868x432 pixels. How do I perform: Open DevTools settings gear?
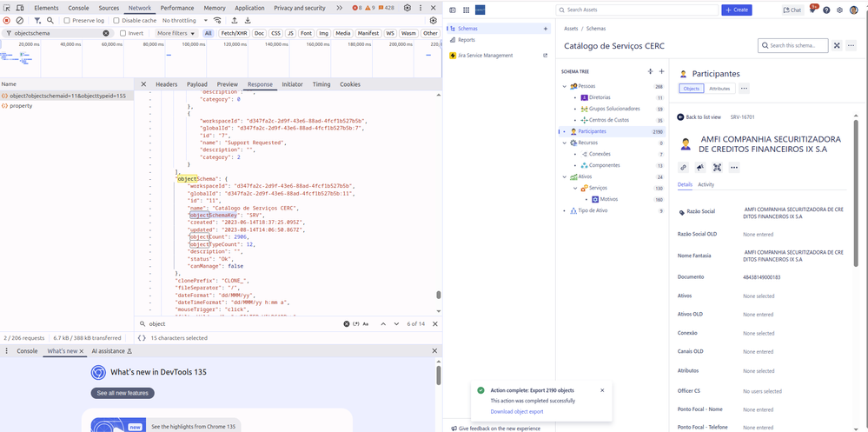(407, 8)
